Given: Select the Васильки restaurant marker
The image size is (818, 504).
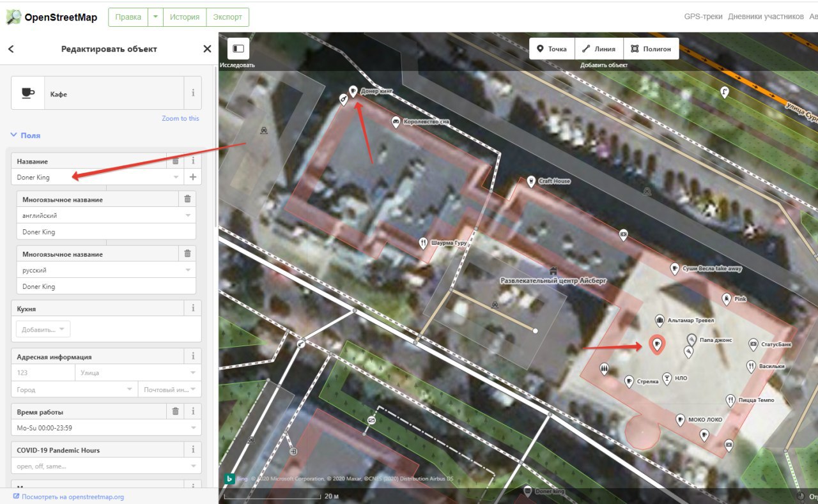Looking at the screenshot, I should (751, 366).
